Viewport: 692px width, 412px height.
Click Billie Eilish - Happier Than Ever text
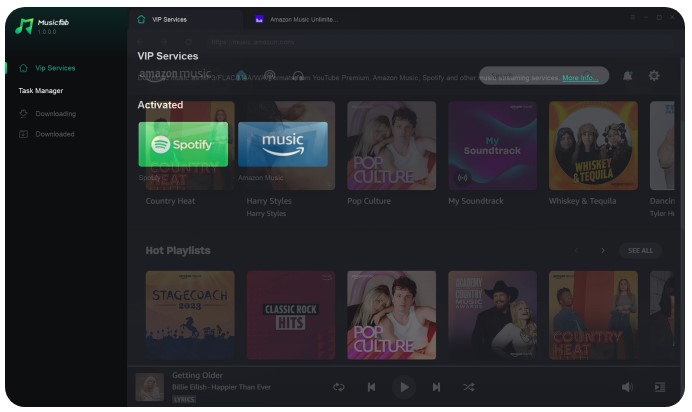click(x=222, y=387)
